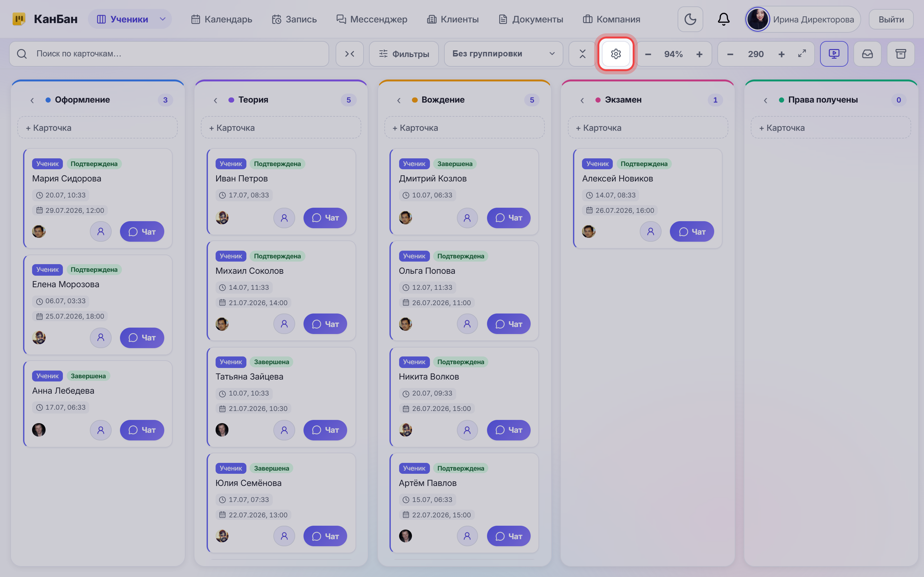Open Чат on Мария Сидорова card

coord(142,232)
